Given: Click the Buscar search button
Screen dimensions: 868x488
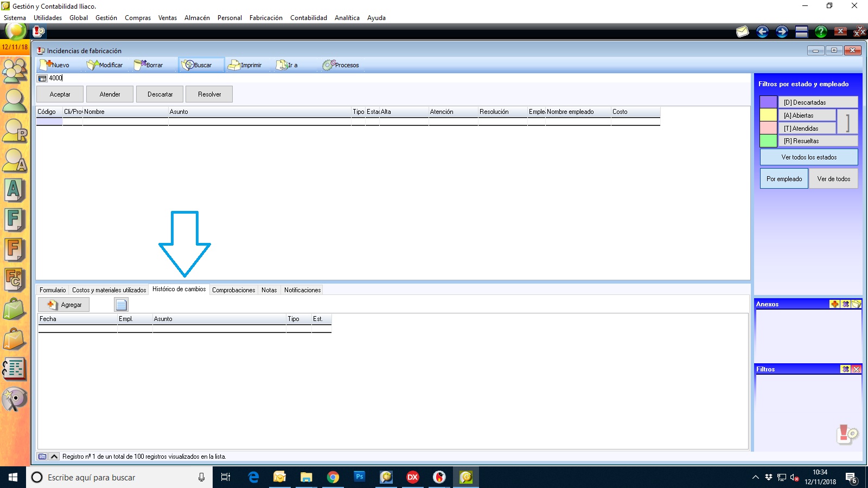Looking at the screenshot, I should pyautogui.click(x=201, y=65).
